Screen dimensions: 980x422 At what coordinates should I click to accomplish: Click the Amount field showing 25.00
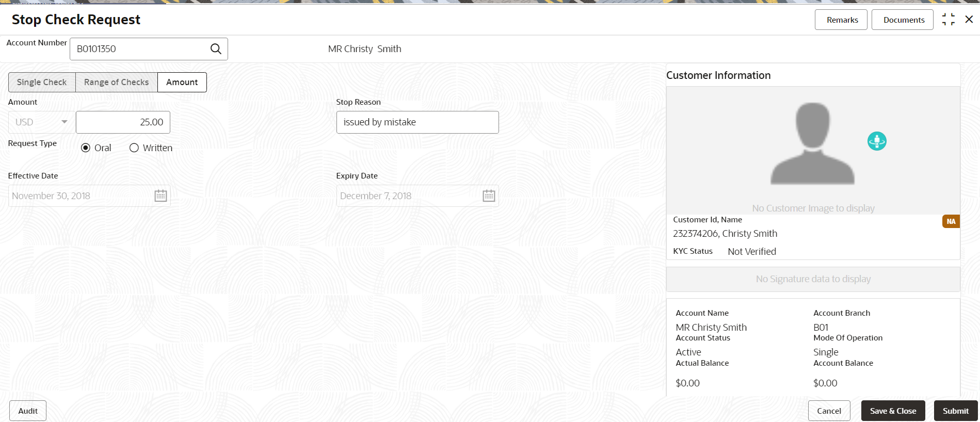click(x=123, y=122)
